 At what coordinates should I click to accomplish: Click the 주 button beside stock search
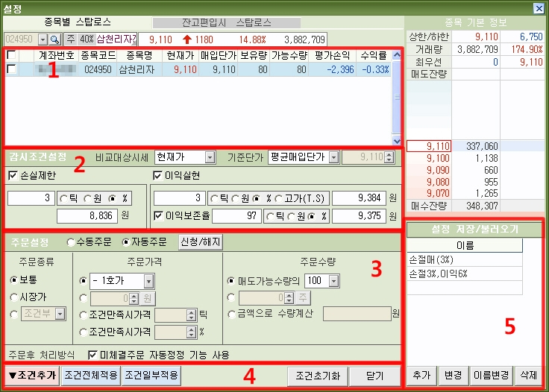70,39
